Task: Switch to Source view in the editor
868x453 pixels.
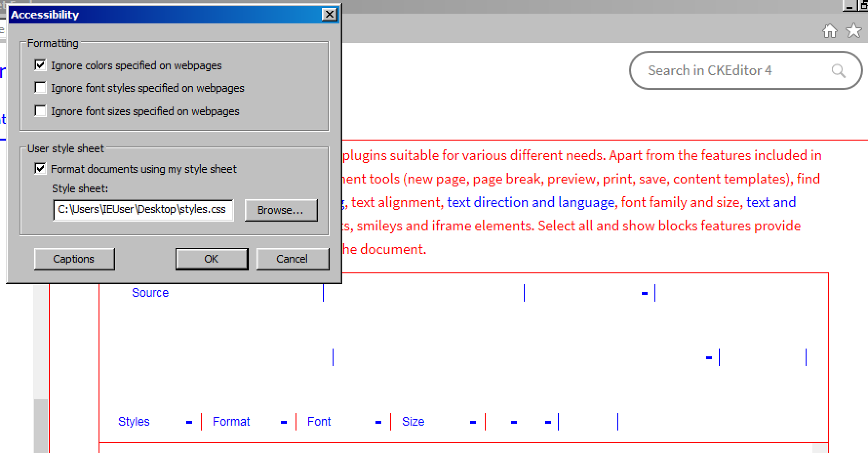Action: pos(150,292)
